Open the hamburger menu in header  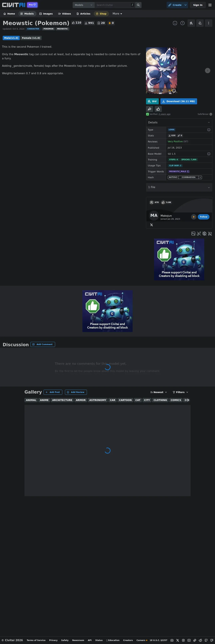[210, 5]
